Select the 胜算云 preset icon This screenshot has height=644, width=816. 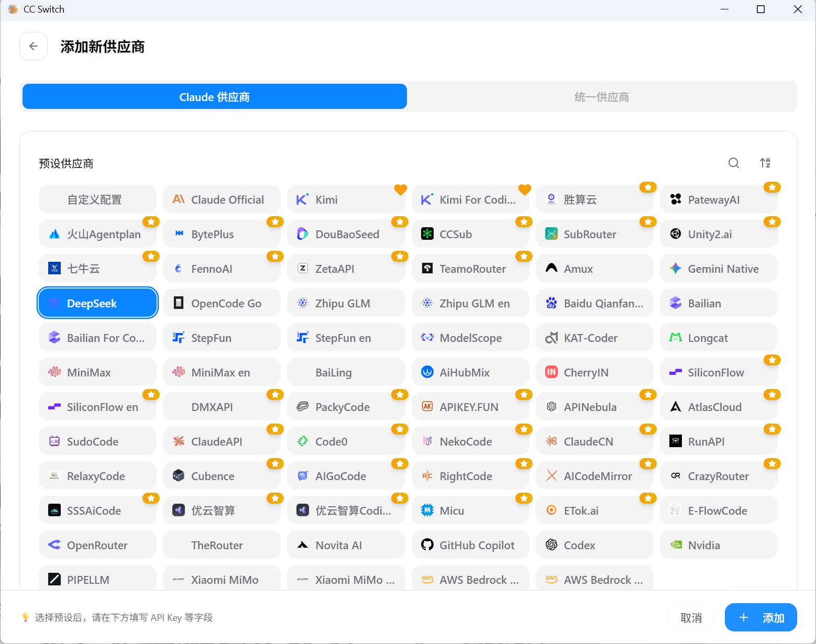pyautogui.click(x=552, y=199)
